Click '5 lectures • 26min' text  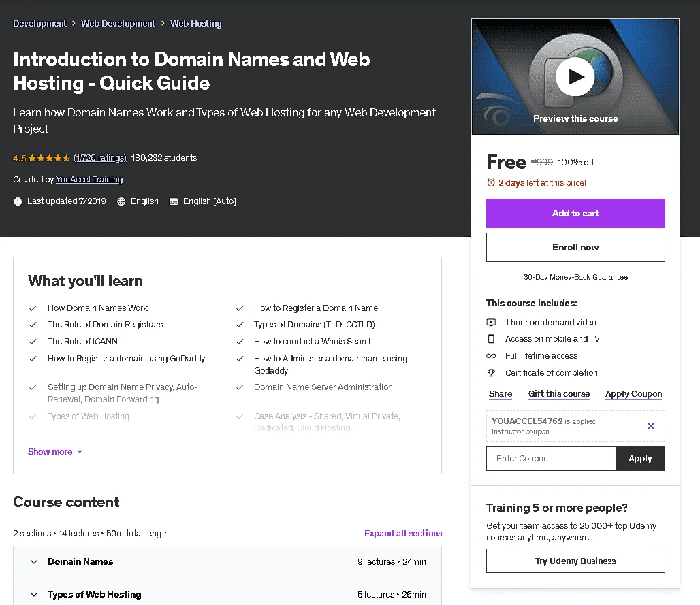tap(392, 594)
